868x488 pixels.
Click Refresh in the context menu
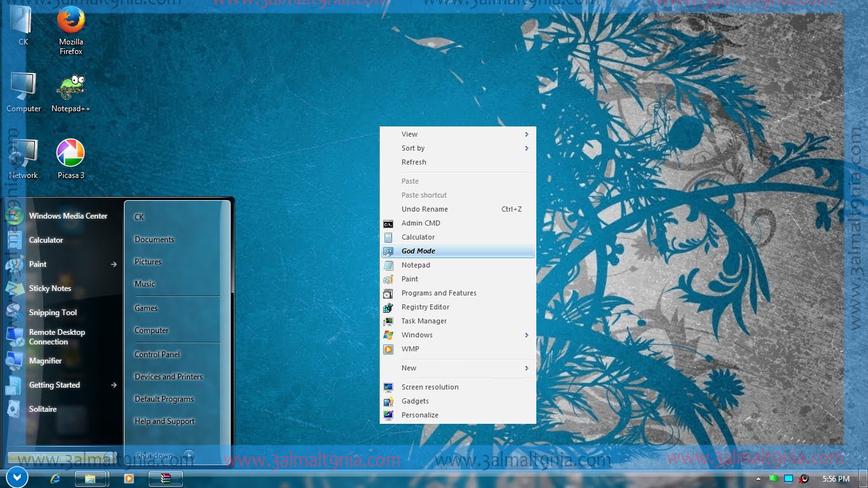coord(413,162)
